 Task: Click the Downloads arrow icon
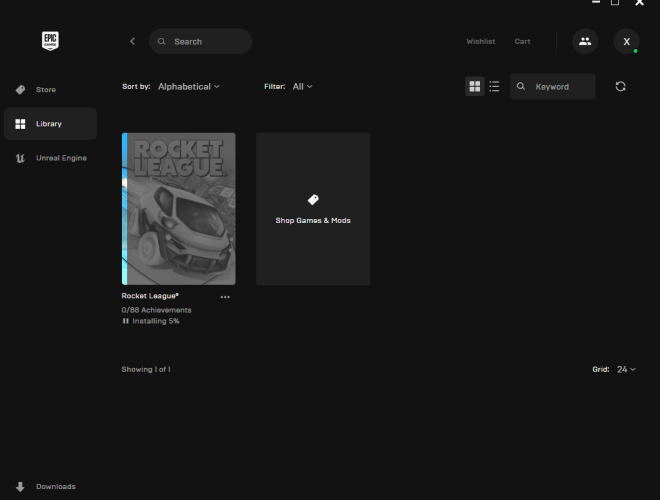pyautogui.click(x=20, y=487)
